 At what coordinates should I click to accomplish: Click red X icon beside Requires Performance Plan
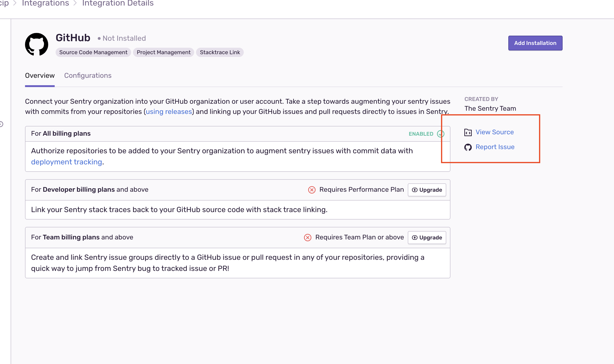pos(312,190)
